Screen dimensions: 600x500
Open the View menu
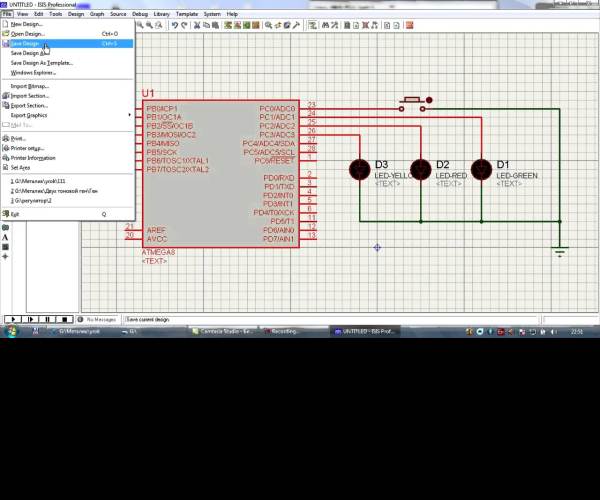(23, 14)
